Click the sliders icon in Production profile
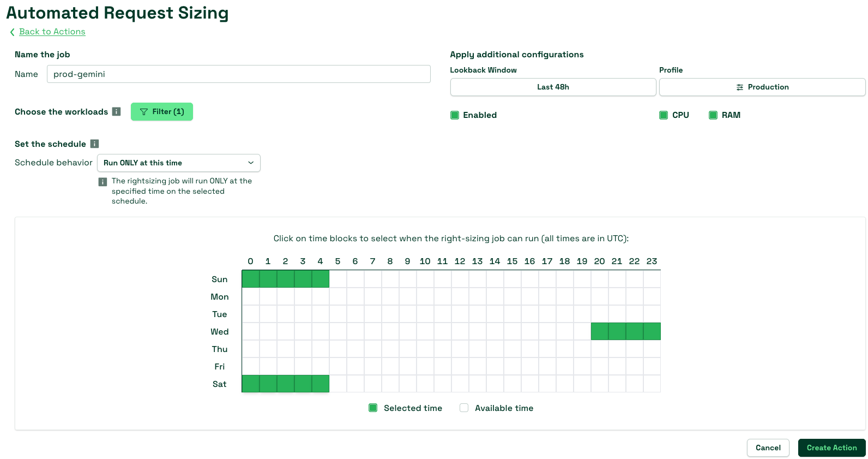Screen dimensions: 868x459 coord(740,87)
